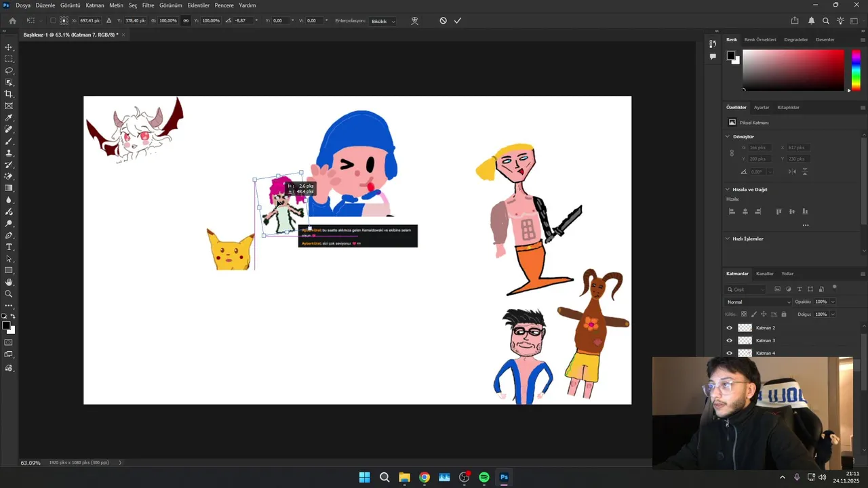
Task: Click the delta relative positioning icon
Action: pyautogui.click(x=108, y=21)
